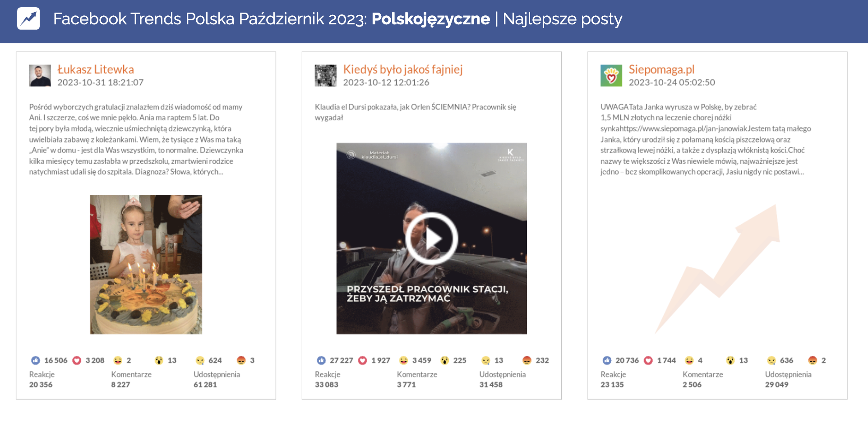Click the Siepomaga.pl heart logo
Image resolution: width=868 pixels, height=423 pixels.
click(611, 75)
